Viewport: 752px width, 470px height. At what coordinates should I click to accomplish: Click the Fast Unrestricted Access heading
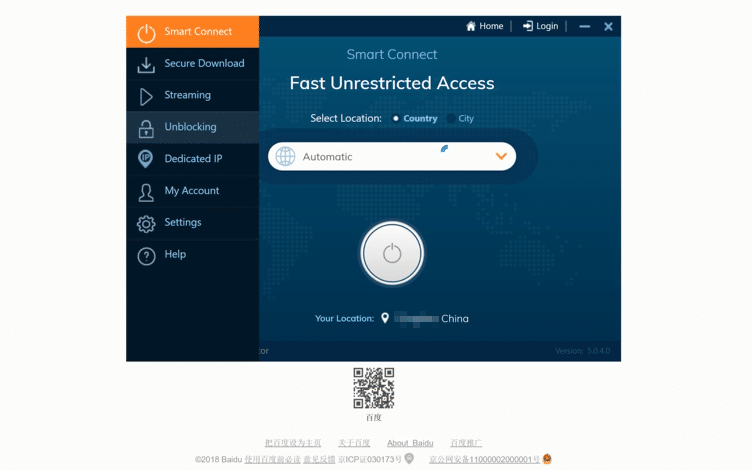coord(392,83)
